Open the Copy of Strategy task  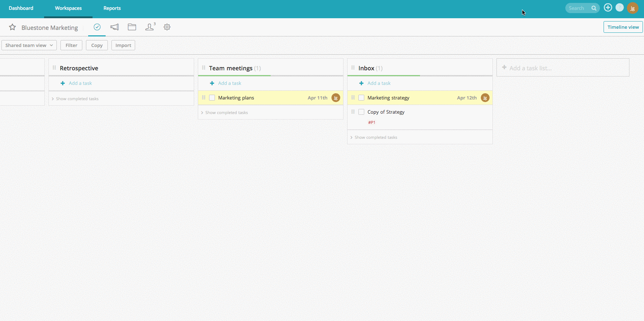[x=386, y=112]
